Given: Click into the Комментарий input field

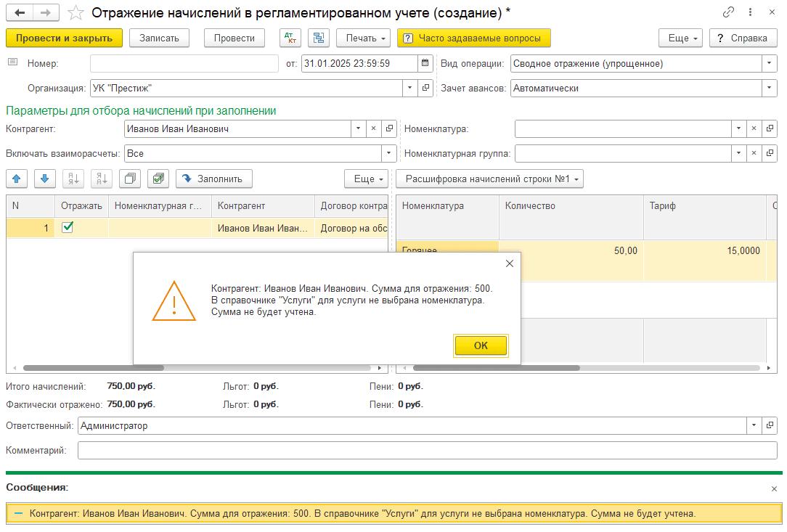Looking at the screenshot, I should click(427, 451).
